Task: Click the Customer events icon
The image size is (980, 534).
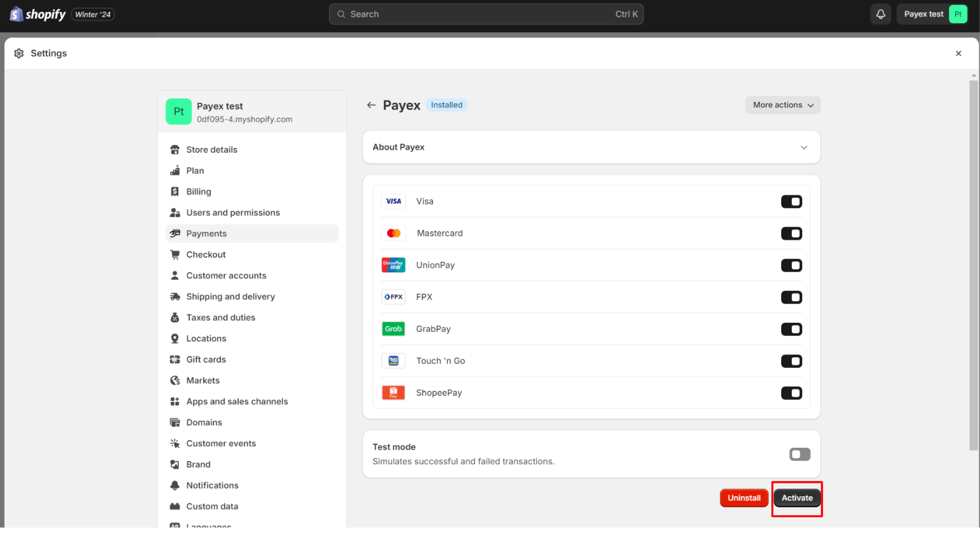Action: (175, 443)
